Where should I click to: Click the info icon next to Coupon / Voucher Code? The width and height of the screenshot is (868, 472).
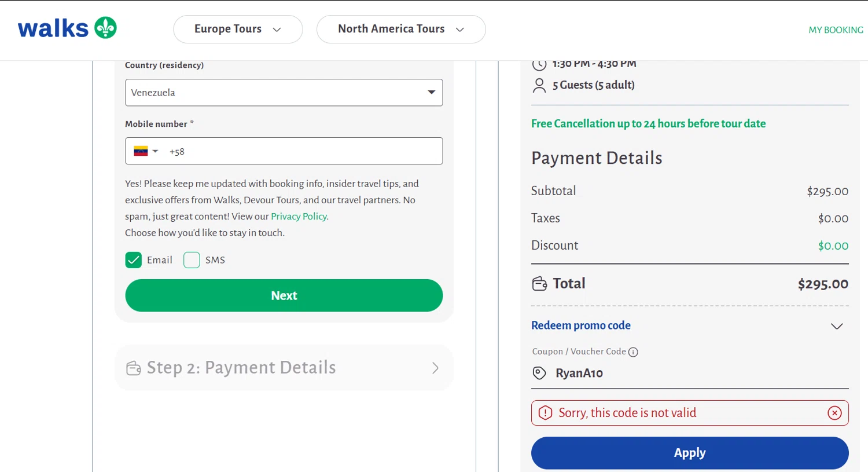tap(633, 352)
